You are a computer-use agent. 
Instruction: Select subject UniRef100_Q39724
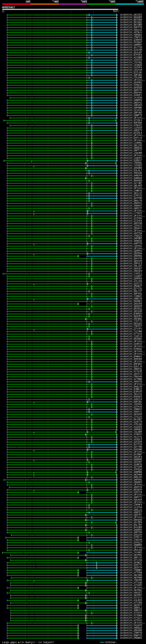(131, 492)
